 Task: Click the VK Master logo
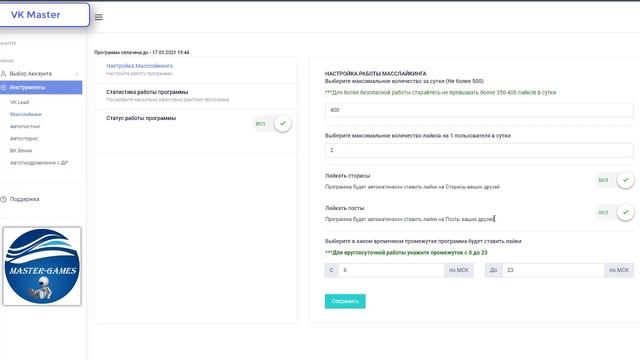click(x=36, y=15)
